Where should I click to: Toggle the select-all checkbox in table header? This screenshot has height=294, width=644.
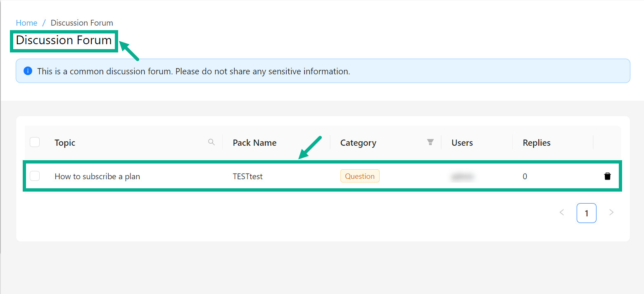tap(35, 142)
